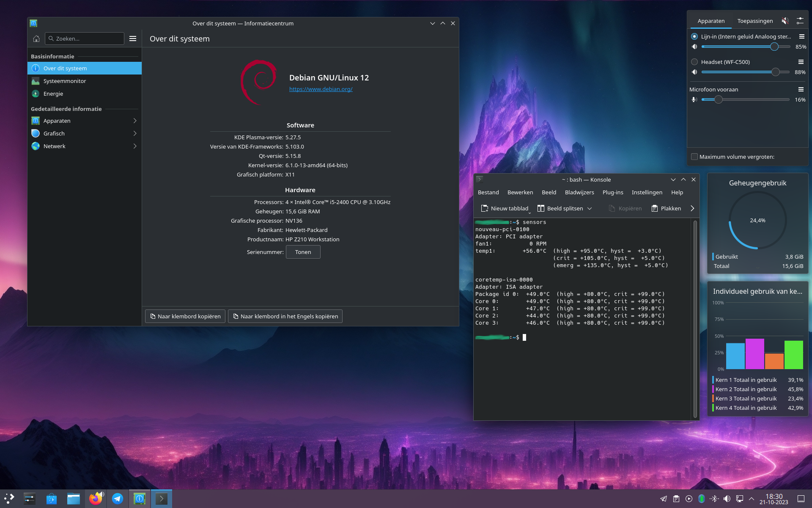Expand the Netwerk sidebar category

click(x=85, y=146)
